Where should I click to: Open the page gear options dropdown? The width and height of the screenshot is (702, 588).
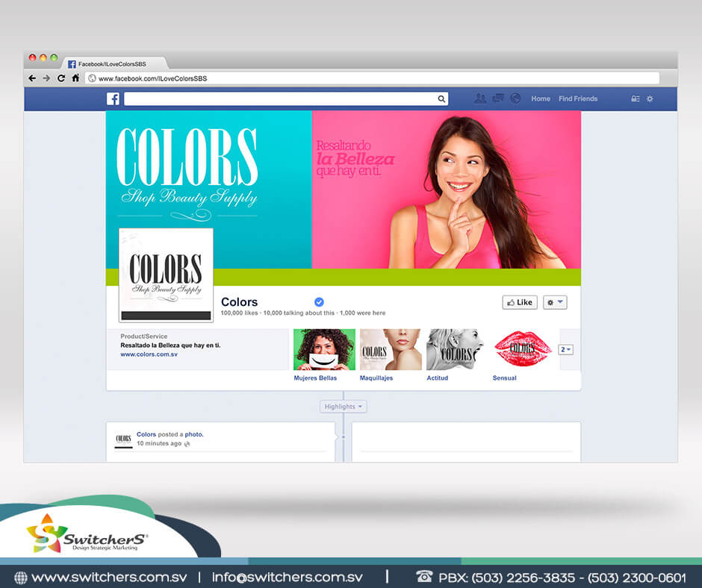click(555, 302)
